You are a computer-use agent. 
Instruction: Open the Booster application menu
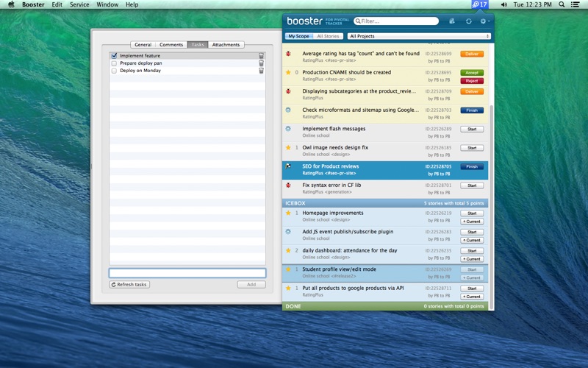(33, 4)
